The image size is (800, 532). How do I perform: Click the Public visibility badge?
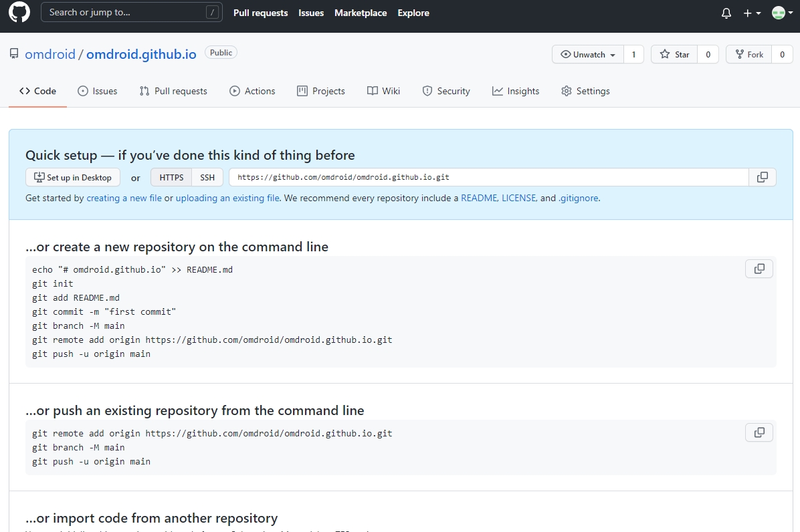(221, 53)
